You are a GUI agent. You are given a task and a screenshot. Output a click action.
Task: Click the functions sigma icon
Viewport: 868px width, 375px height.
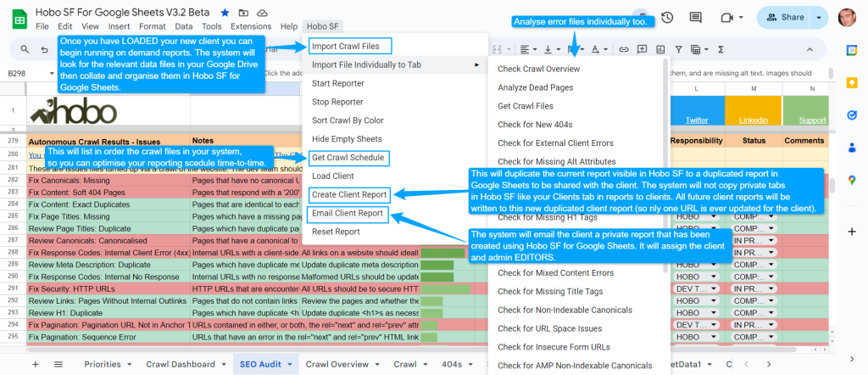pos(721,49)
